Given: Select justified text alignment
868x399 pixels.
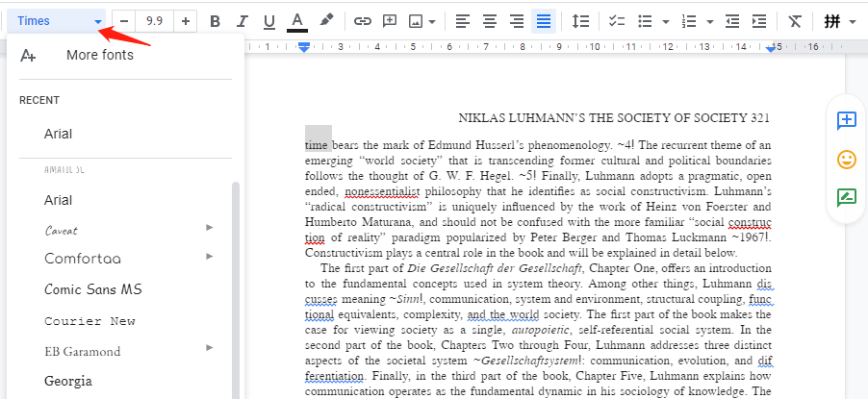Looking at the screenshot, I should (544, 21).
